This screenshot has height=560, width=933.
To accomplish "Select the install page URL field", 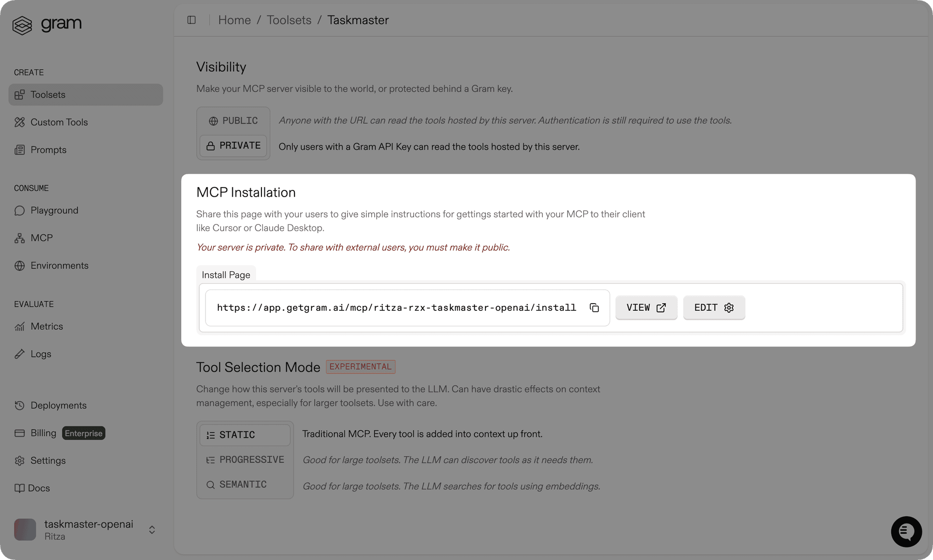I will pyautogui.click(x=397, y=307).
